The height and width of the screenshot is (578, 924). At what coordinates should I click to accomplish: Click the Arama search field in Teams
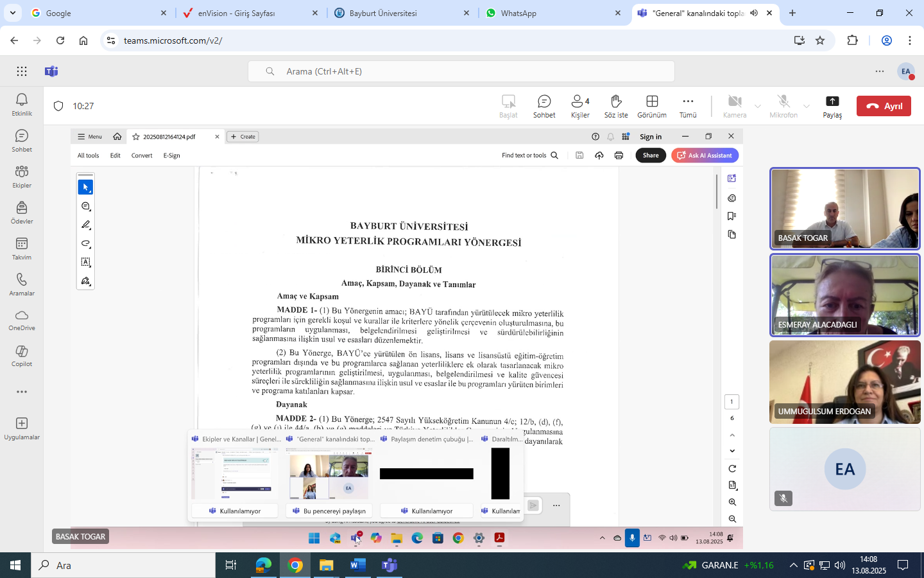click(461, 71)
